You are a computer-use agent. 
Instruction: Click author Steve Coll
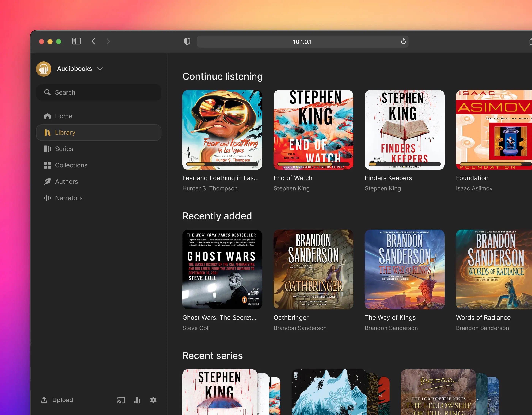click(x=196, y=328)
